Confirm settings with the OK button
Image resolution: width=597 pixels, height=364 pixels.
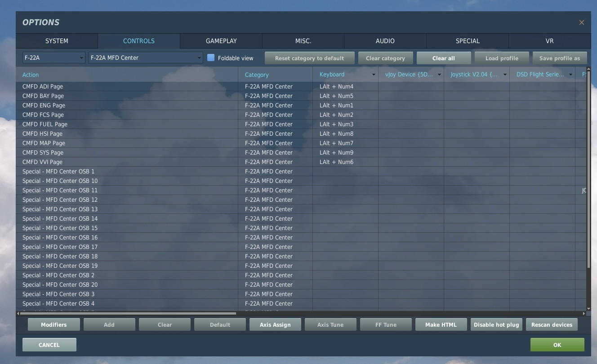pos(557,345)
